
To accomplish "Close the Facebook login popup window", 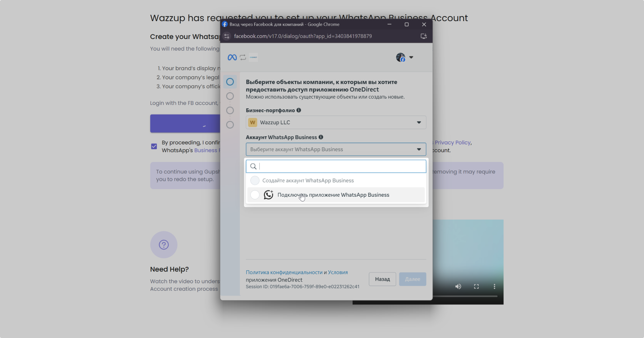I will pos(424,24).
